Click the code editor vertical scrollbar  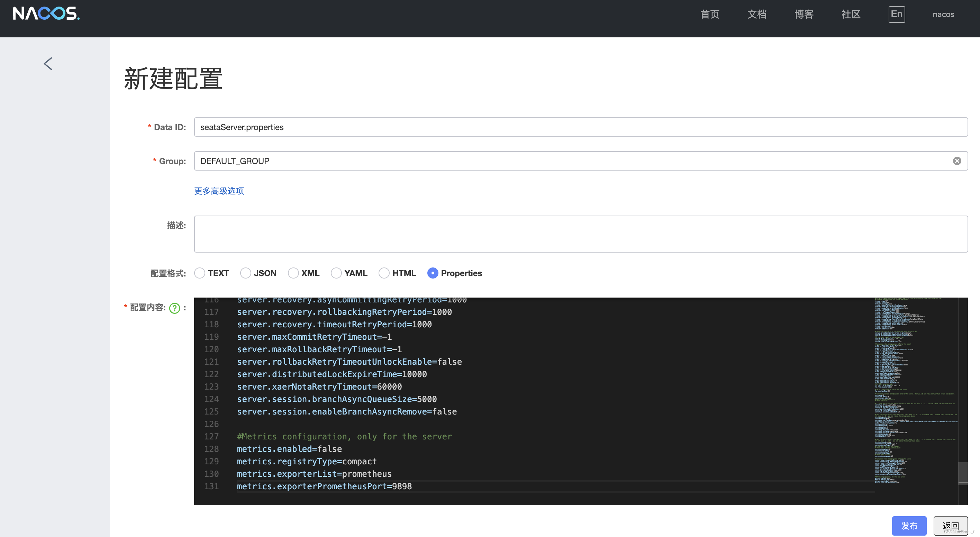962,472
